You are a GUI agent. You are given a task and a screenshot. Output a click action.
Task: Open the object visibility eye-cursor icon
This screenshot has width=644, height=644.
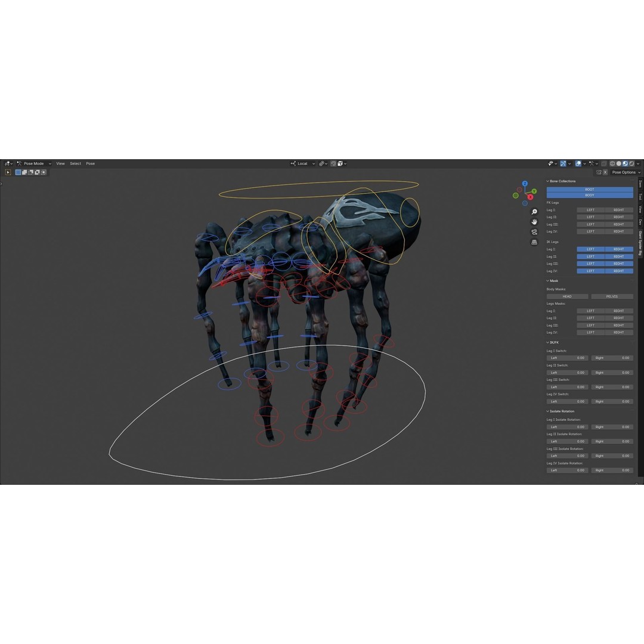(x=551, y=163)
